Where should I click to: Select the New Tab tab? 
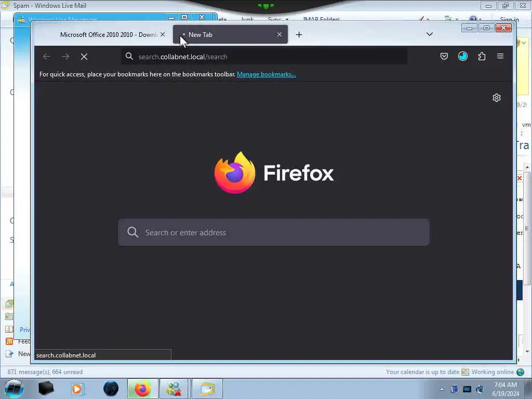click(230, 35)
